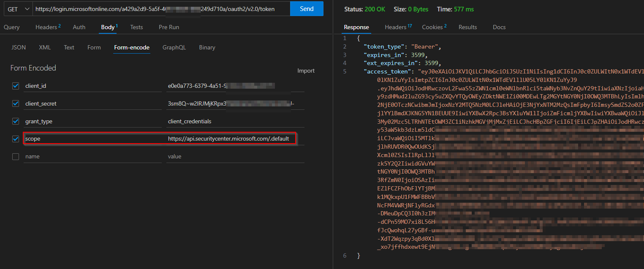Edit the client_secret name field

coord(93,103)
